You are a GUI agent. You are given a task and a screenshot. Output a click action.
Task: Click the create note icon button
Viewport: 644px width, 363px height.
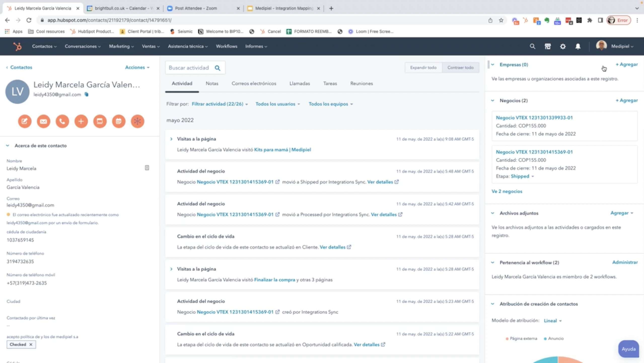24,121
